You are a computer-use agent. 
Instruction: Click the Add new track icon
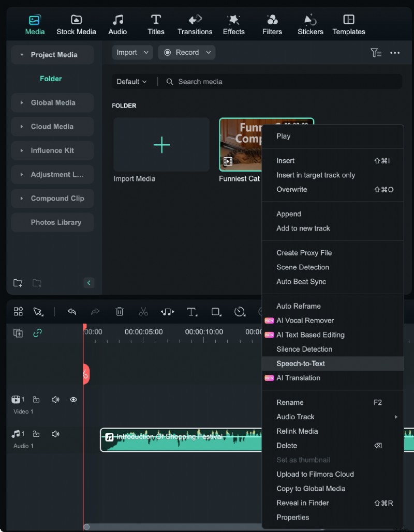point(18,333)
